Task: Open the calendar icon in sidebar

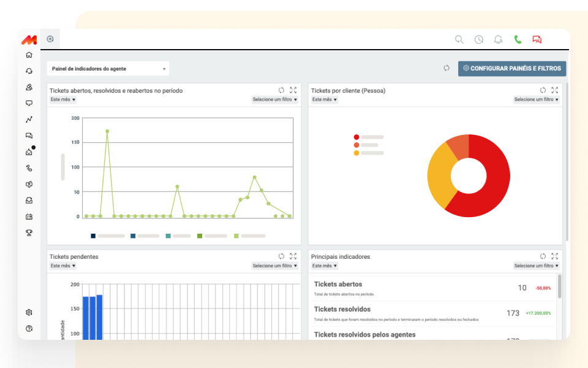Action: pos(29,217)
